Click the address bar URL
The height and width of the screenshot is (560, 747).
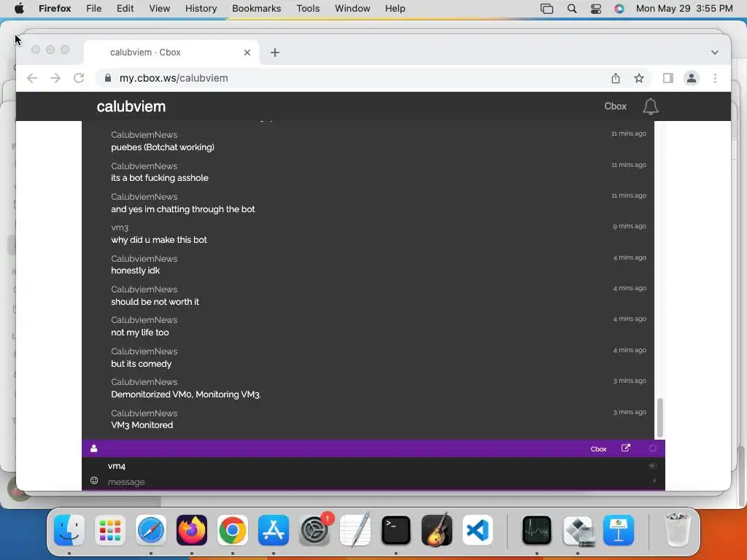coord(174,78)
